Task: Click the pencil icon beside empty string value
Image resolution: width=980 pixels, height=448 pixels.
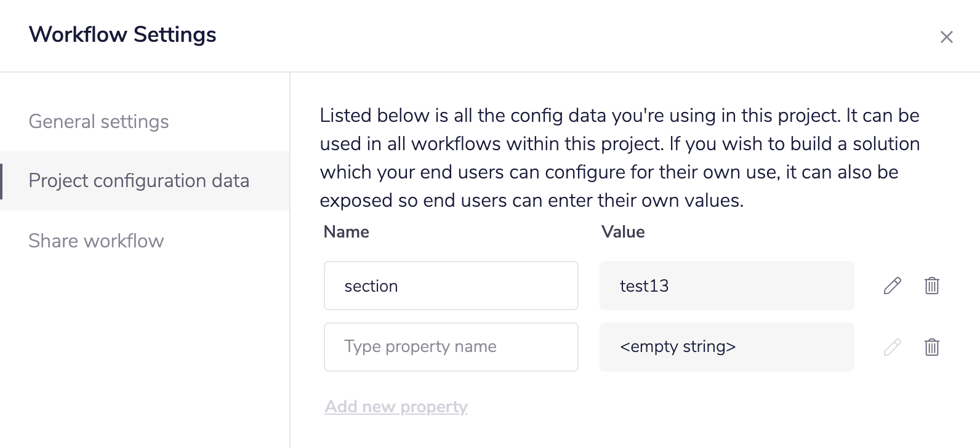Action: pyautogui.click(x=892, y=347)
